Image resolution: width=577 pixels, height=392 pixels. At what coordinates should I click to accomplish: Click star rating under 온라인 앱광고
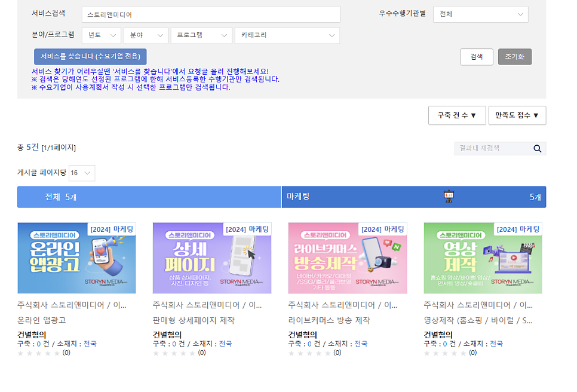click(39, 353)
